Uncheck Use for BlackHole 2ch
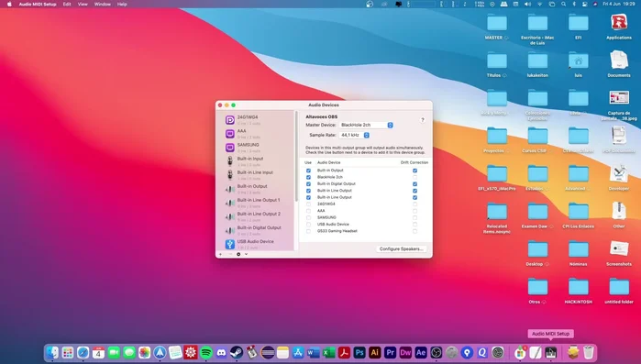 click(309, 177)
